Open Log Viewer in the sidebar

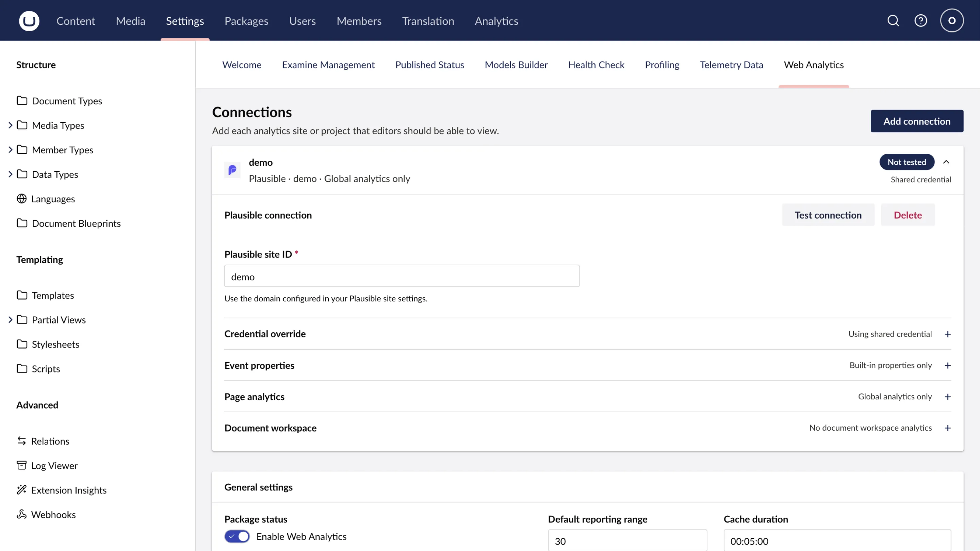(x=54, y=466)
